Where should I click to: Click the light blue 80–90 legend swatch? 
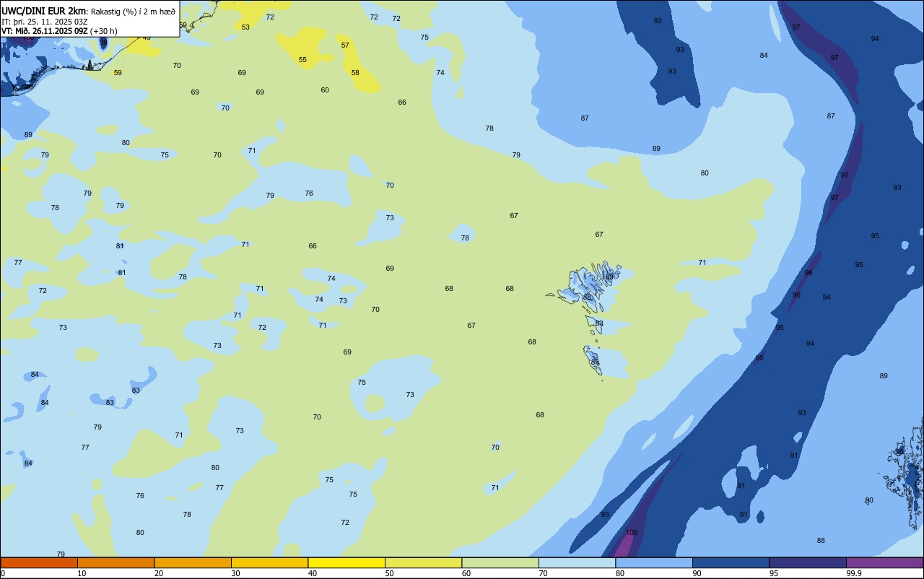654,562
